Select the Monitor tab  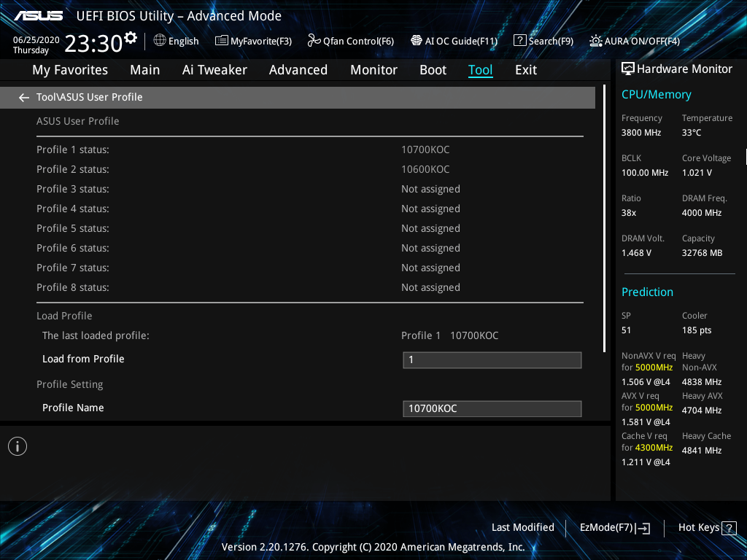click(373, 70)
